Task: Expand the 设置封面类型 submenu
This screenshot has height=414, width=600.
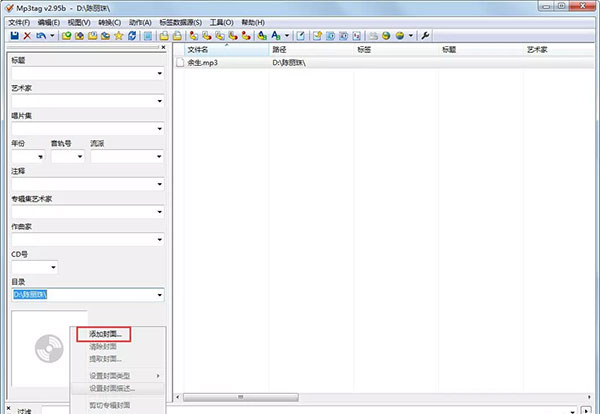Action: coord(117,376)
